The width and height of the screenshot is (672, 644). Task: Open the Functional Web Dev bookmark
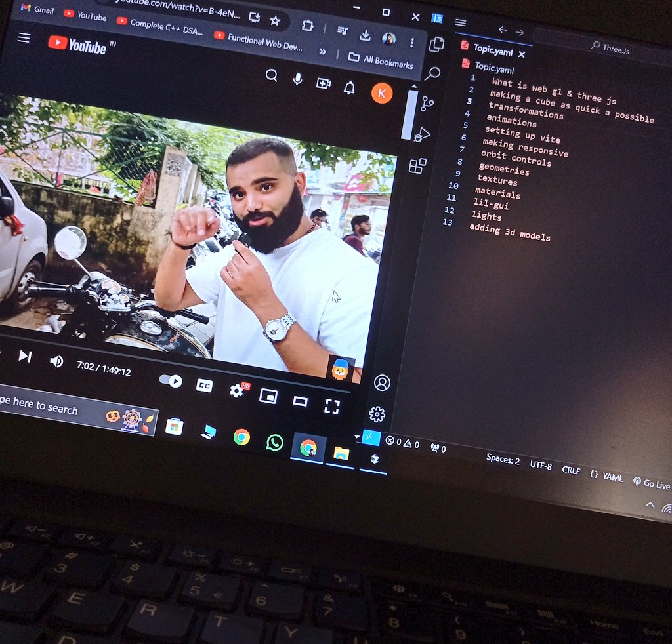[258, 42]
